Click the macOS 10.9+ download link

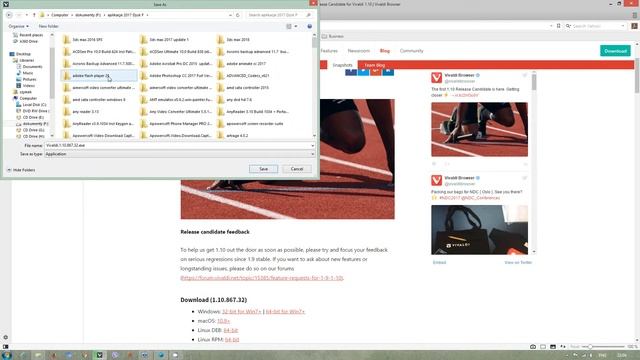point(223,321)
